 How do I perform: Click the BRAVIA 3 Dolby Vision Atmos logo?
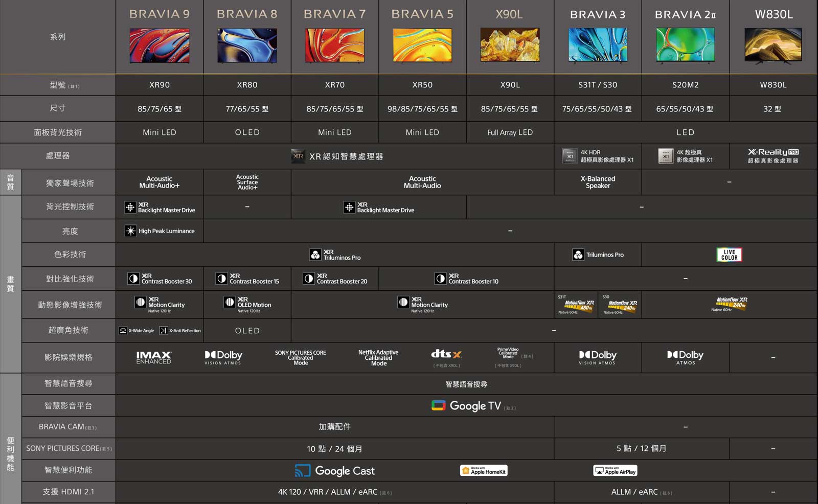point(597,357)
